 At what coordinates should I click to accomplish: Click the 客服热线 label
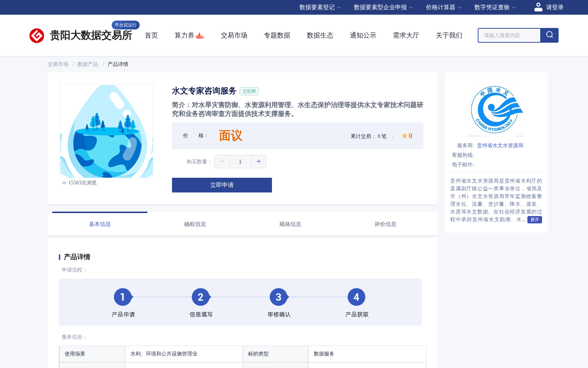point(463,155)
